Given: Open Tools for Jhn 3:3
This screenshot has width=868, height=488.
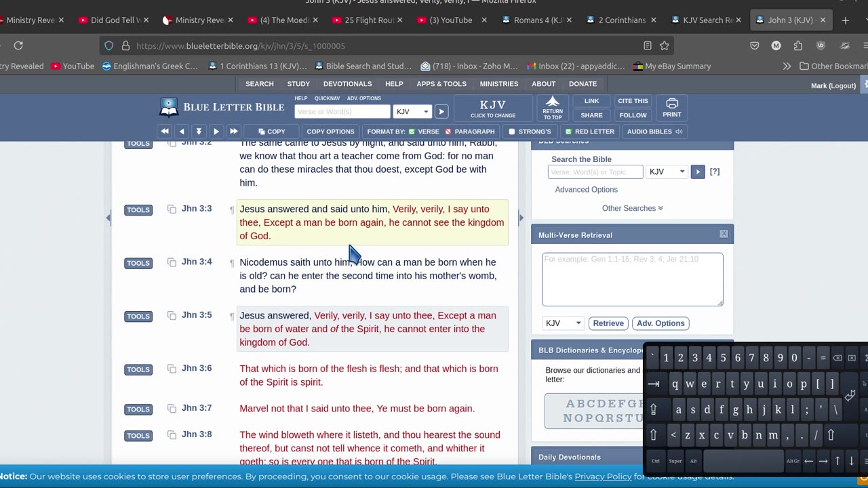Looking at the screenshot, I should [x=138, y=210].
